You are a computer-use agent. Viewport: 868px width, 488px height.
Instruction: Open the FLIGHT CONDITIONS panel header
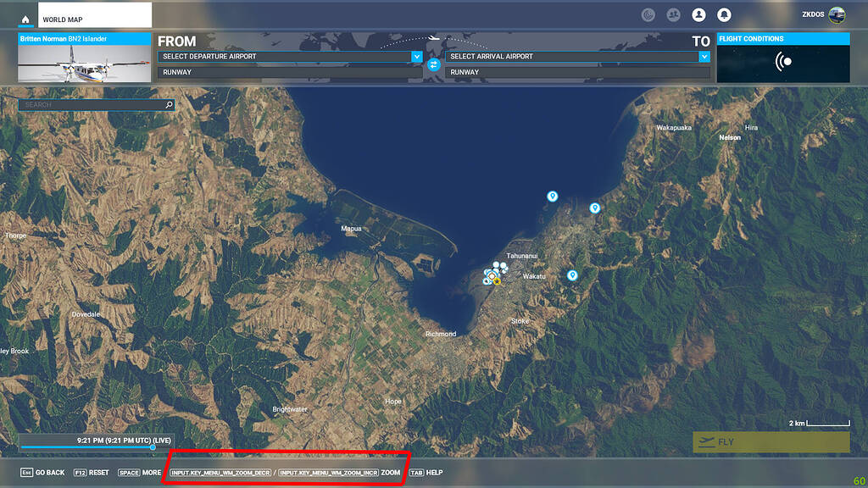782,38
